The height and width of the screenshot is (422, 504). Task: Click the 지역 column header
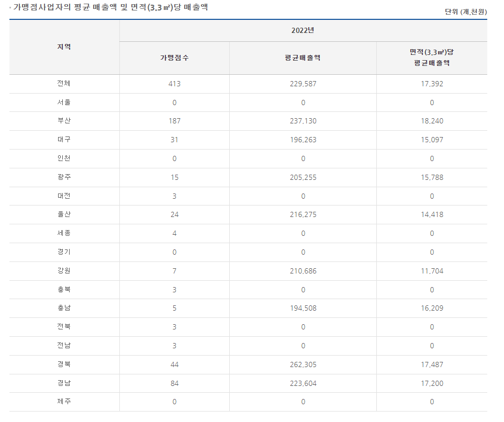(64, 47)
